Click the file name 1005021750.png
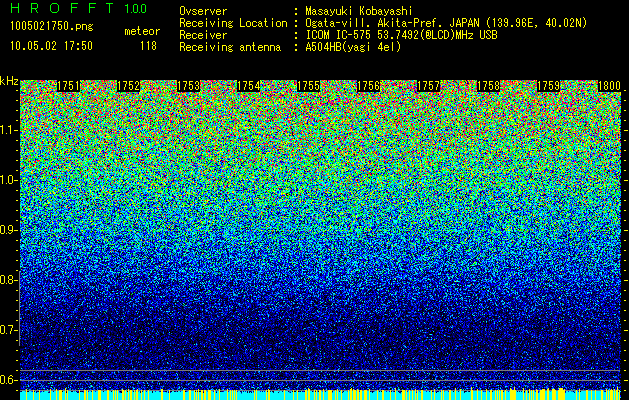Viewport: 629px width, 400px height. click(52, 27)
